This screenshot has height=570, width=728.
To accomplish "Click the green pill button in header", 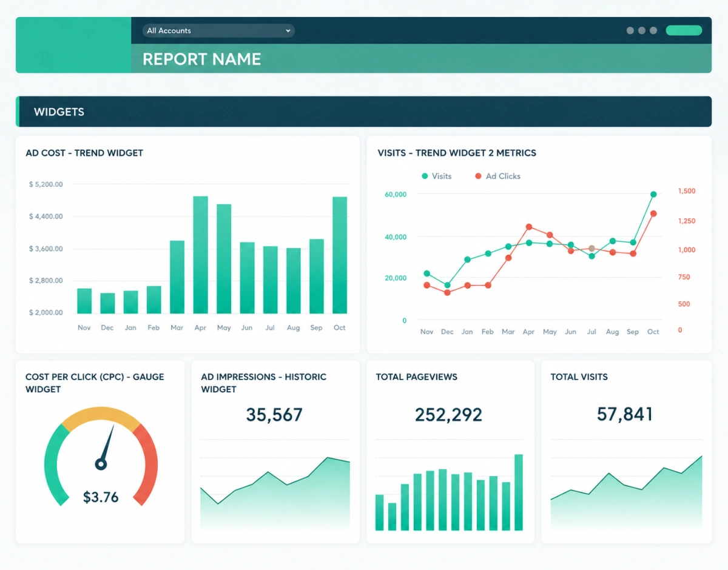I will (x=684, y=30).
